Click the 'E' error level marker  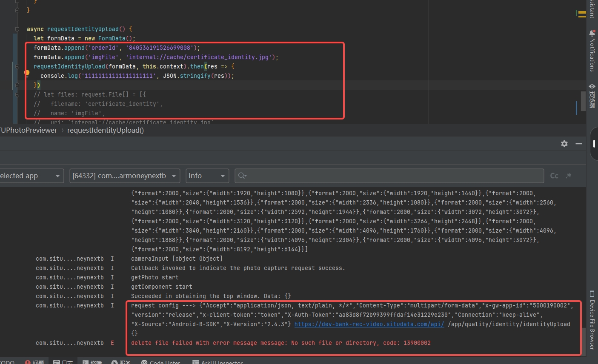[112, 343]
